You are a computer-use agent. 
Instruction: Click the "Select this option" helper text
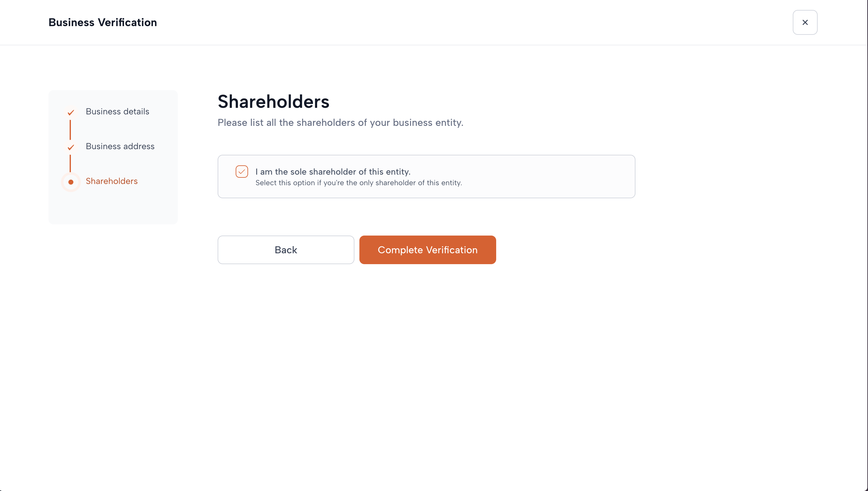pyautogui.click(x=358, y=183)
